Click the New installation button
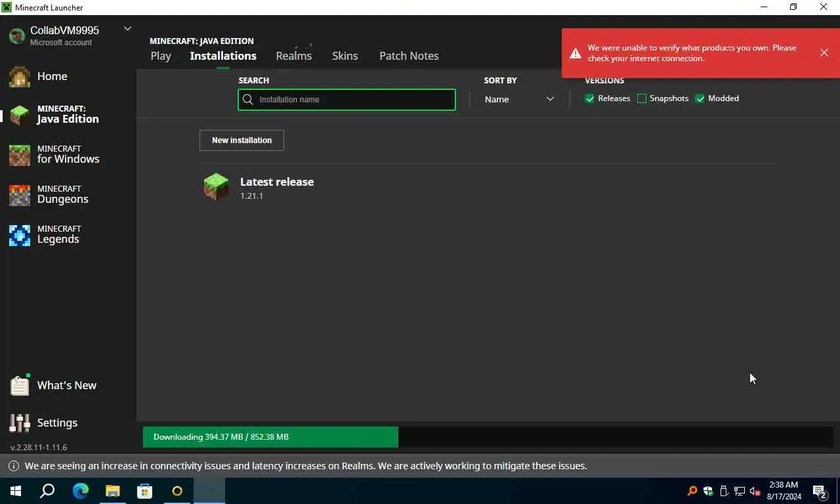 pyautogui.click(x=241, y=140)
